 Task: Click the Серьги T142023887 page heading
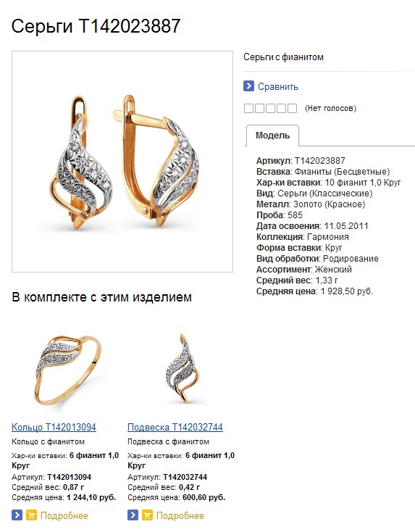(x=96, y=26)
